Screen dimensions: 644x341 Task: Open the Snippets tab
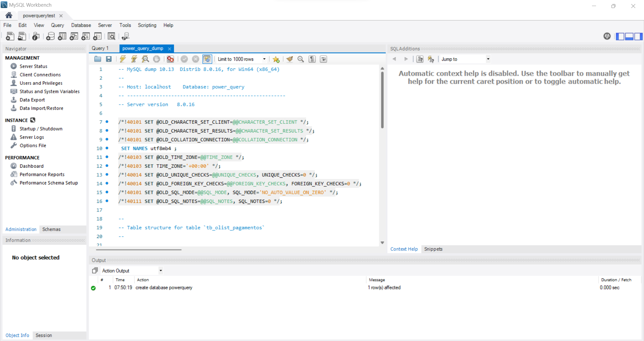pos(433,249)
